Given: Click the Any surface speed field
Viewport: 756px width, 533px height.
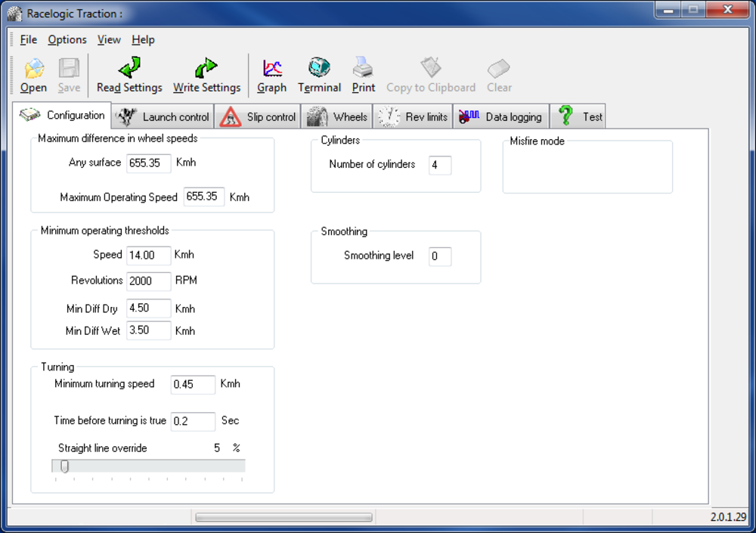Looking at the screenshot, I should (148, 163).
